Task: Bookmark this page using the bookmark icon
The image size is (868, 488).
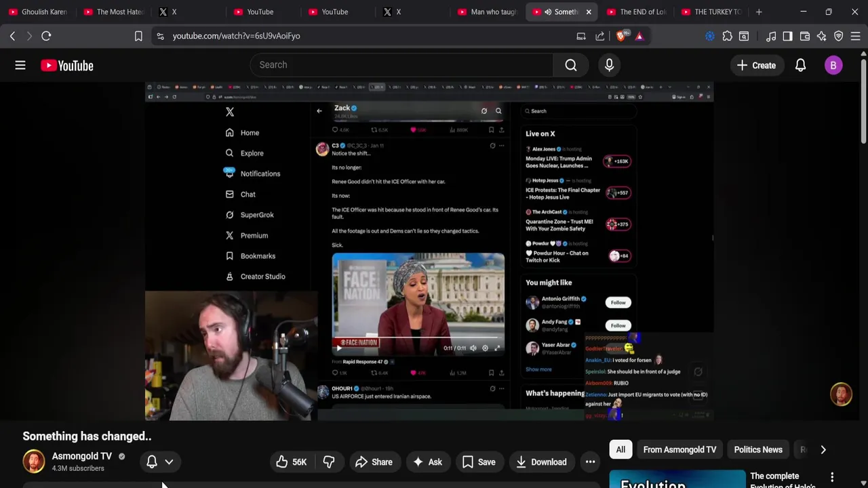Action: point(138,36)
